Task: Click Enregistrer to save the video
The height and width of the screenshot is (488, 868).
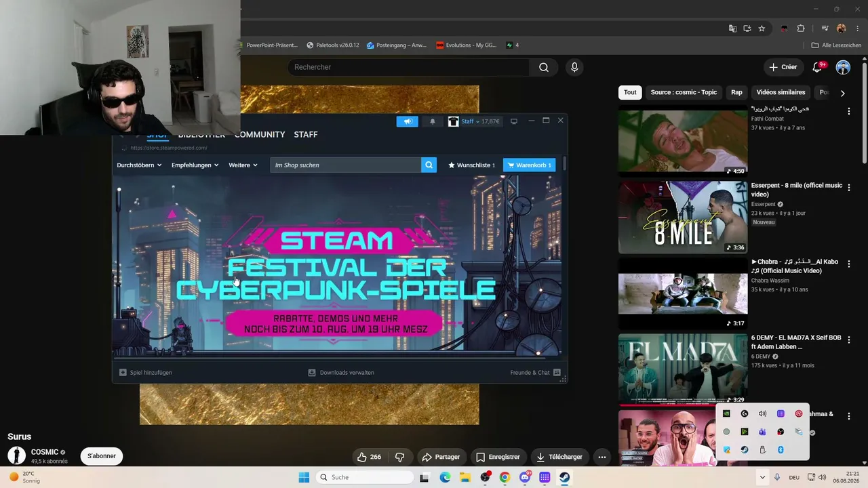Action: pos(498,457)
